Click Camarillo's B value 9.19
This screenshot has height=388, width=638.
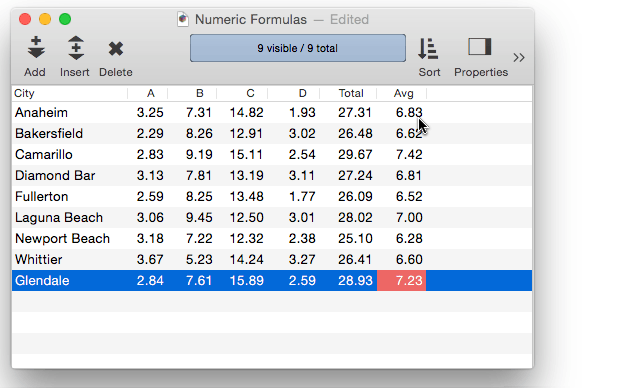[x=199, y=155]
